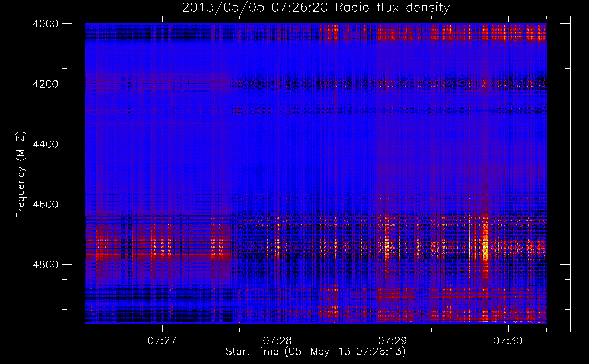The height and width of the screenshot is (364, 589).
Task: Click the 07:30 time axis label
Action: point(508,341)
